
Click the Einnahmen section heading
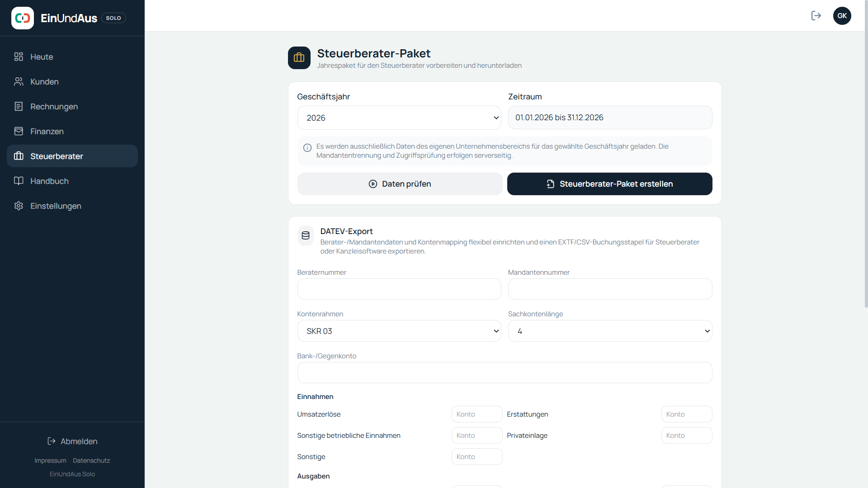point(315,396)
